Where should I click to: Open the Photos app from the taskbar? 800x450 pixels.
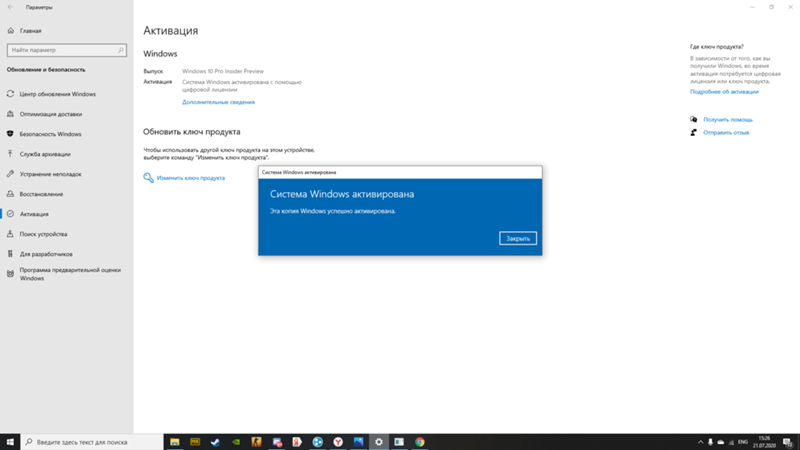(358, 442)
